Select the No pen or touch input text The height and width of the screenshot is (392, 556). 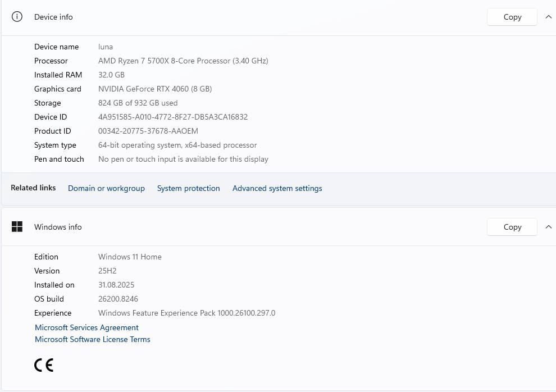(x=183, y=159)
